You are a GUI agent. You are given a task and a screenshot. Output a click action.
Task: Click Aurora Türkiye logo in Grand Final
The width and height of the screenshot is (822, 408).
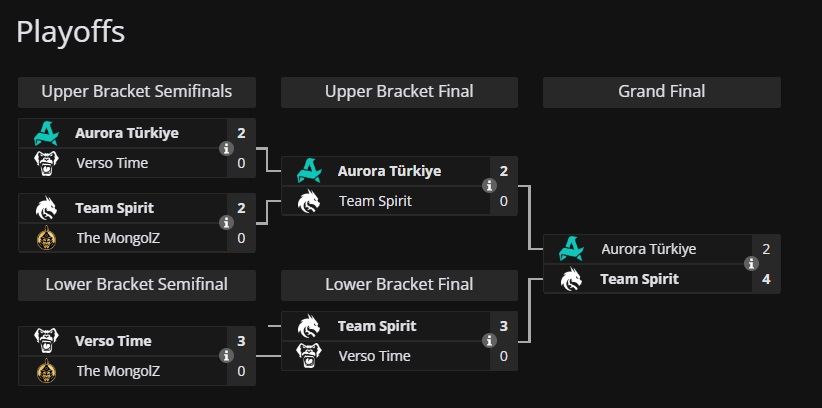point(571,249)
